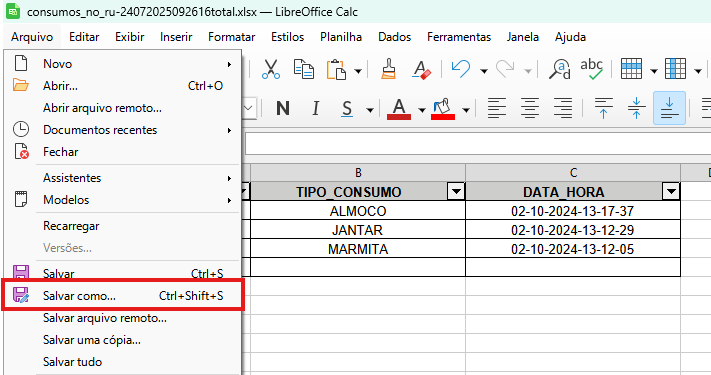The height and width of the screenshot is (375, 711).
Task: Choose Salvar como from Arquivo menu
Action: [122, 296]
